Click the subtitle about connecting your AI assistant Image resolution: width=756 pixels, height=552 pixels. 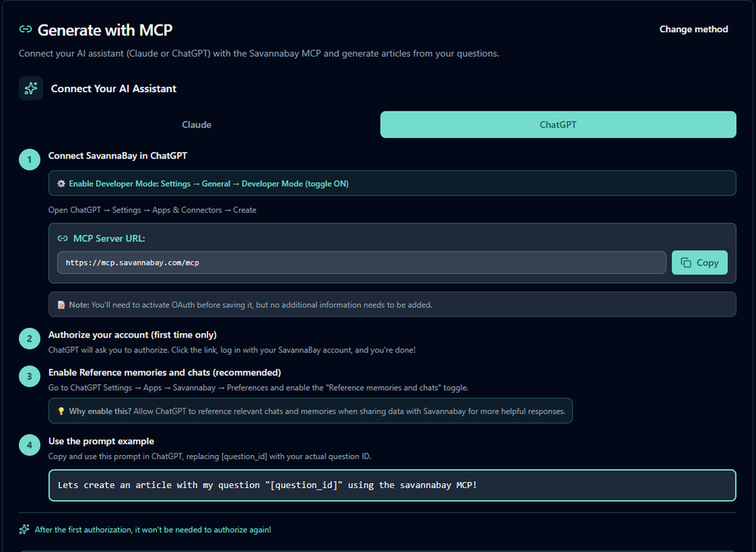pyautogui.click(x=259, y=53)
